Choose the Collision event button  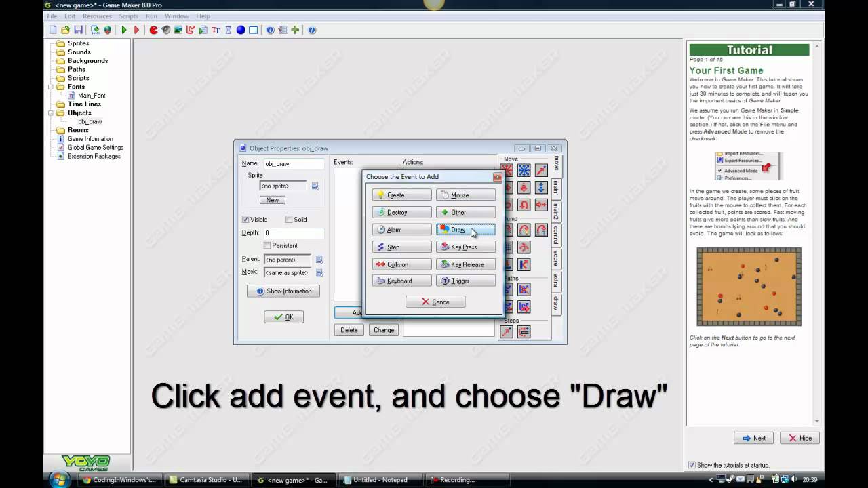tap(401, 264)
